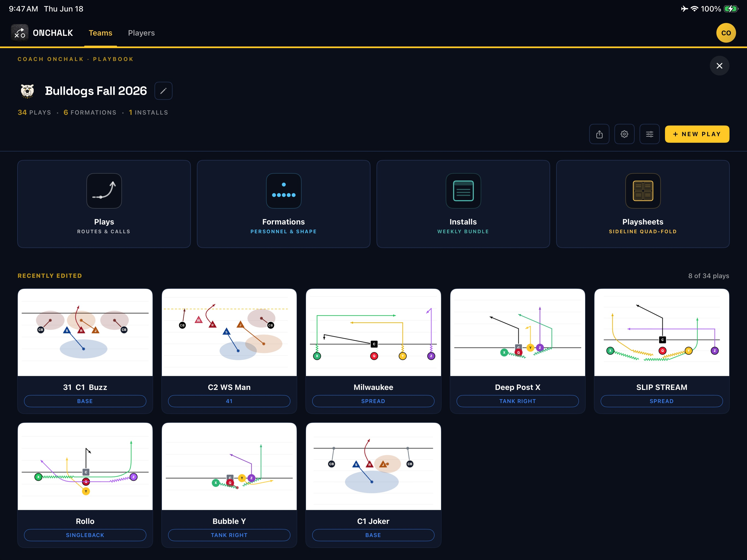Click SPREAD tag under Milwaukee
This screenshot has height=560, width=747.
[373, 401]
